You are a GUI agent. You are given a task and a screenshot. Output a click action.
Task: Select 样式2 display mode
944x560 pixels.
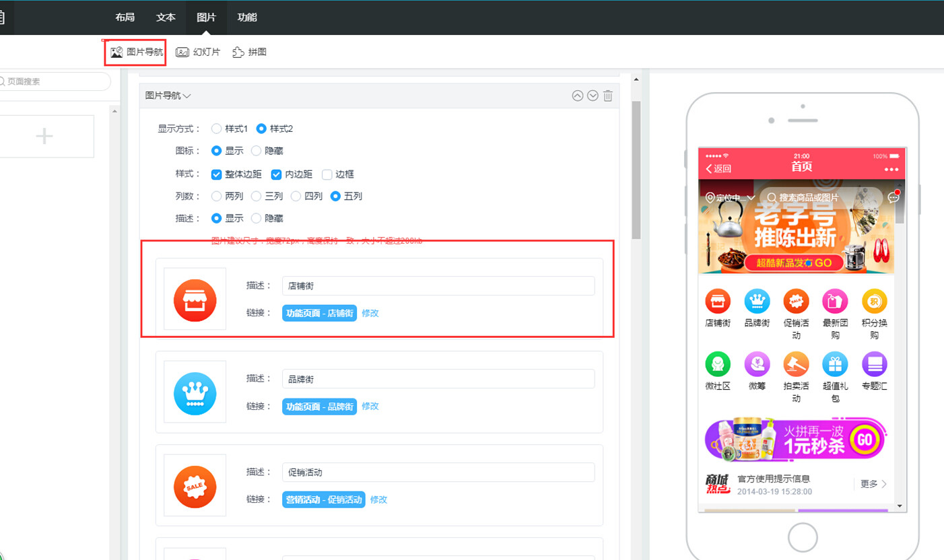pos(275,129)
